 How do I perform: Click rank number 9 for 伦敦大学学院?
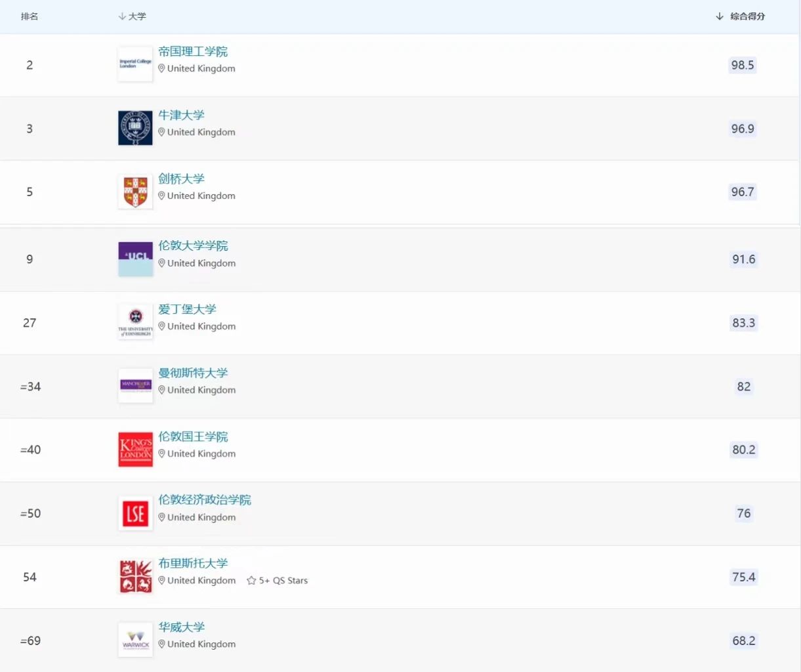[30, 259]
